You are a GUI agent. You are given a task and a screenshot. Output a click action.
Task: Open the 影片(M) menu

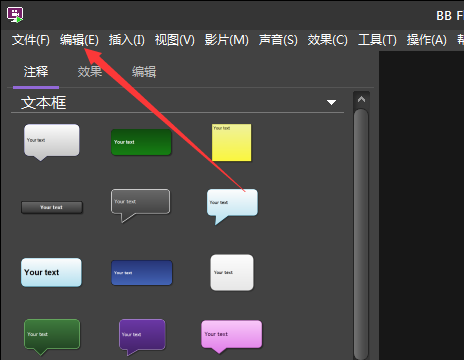227,40
